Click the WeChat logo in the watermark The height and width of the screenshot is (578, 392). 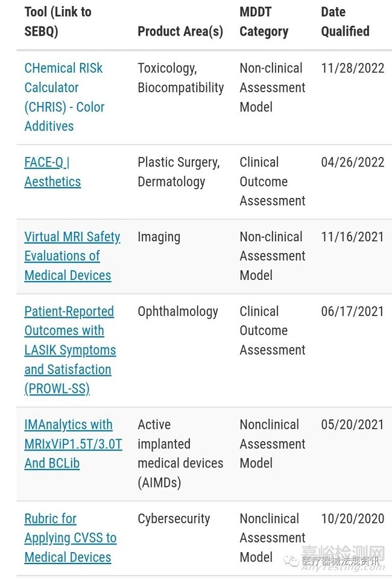point(292,561)
